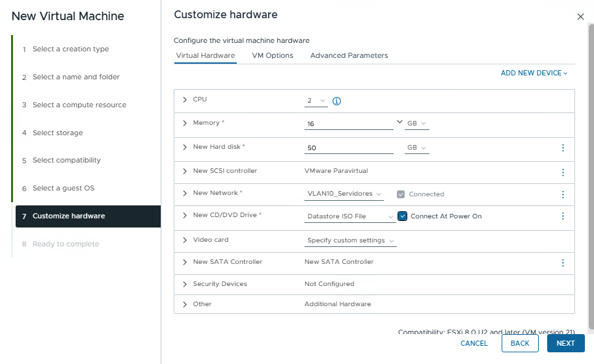
Task: Toggle Connect At Power On checkbox
Action: click(403, 216)
